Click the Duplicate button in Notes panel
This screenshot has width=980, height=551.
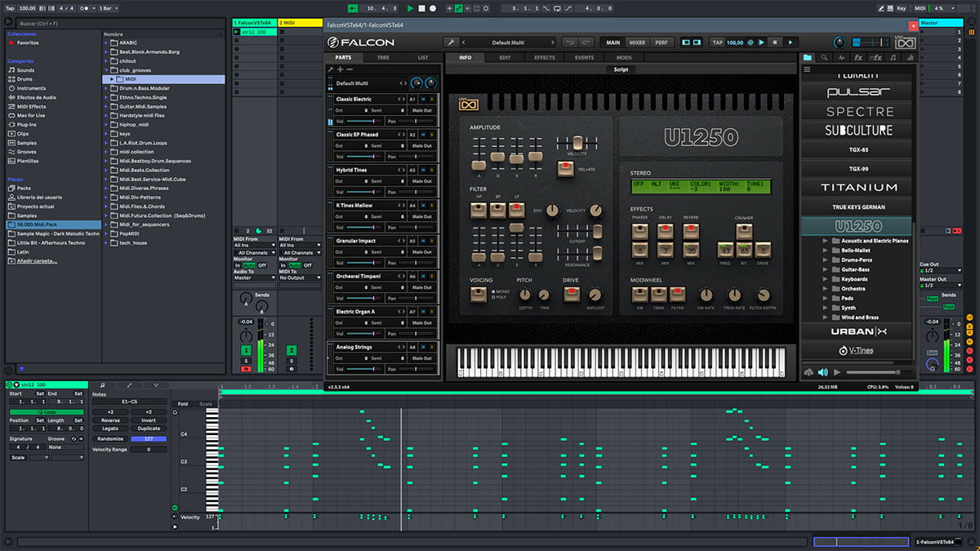(149, 429)
